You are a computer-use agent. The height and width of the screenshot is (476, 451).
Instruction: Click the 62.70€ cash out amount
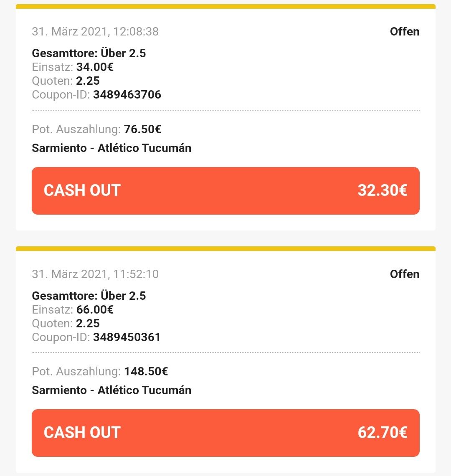[383, 432]
